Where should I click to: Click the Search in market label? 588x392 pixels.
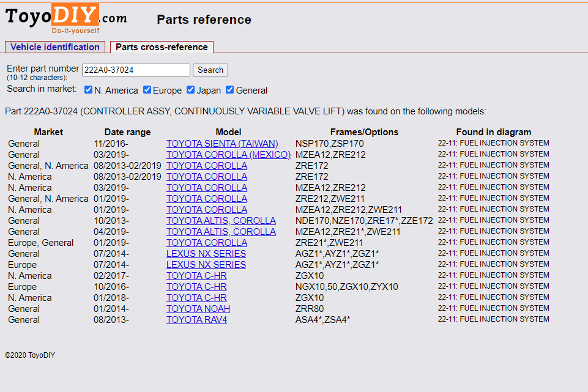tap(42, 89)
